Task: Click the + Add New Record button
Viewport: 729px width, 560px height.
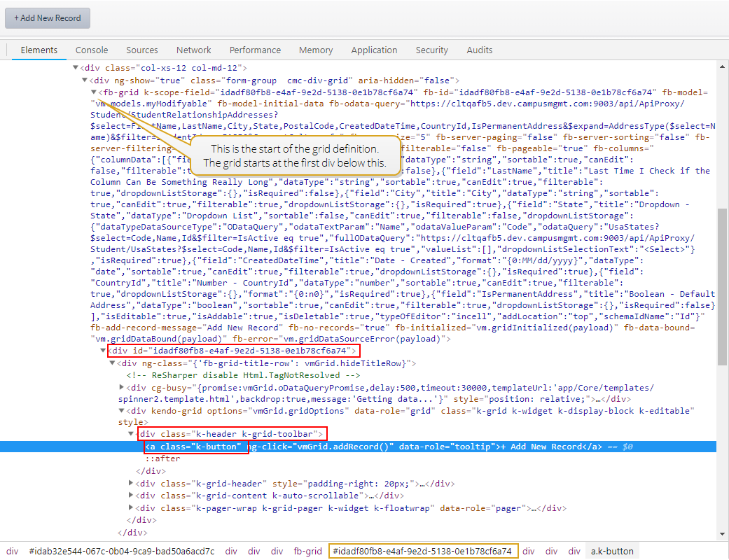Action: (x=48, y=18)
